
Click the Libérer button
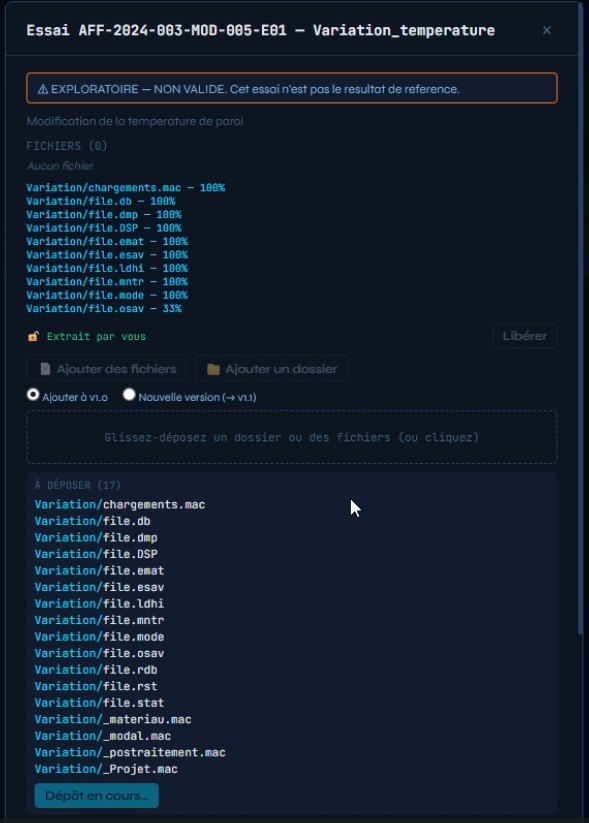[x=524, y=336]
